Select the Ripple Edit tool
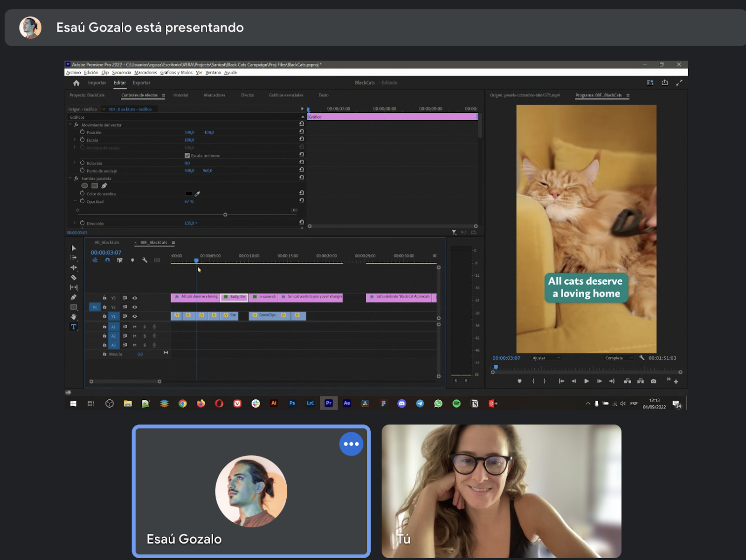The width and height of the screenshot is (746, 560). (74, 267)
